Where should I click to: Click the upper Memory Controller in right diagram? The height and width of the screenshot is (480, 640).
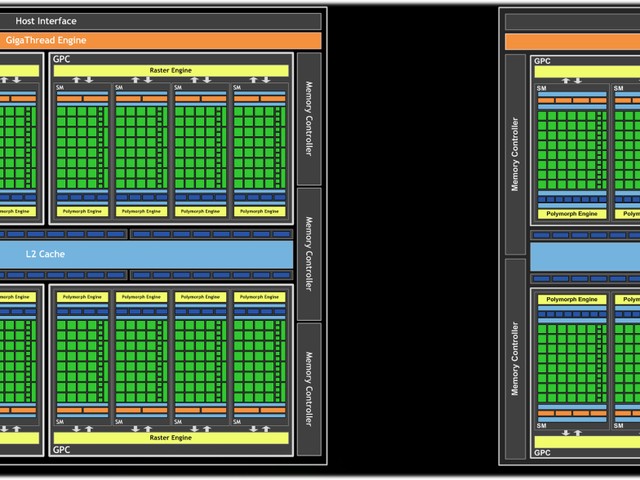[x=515, y=154]
